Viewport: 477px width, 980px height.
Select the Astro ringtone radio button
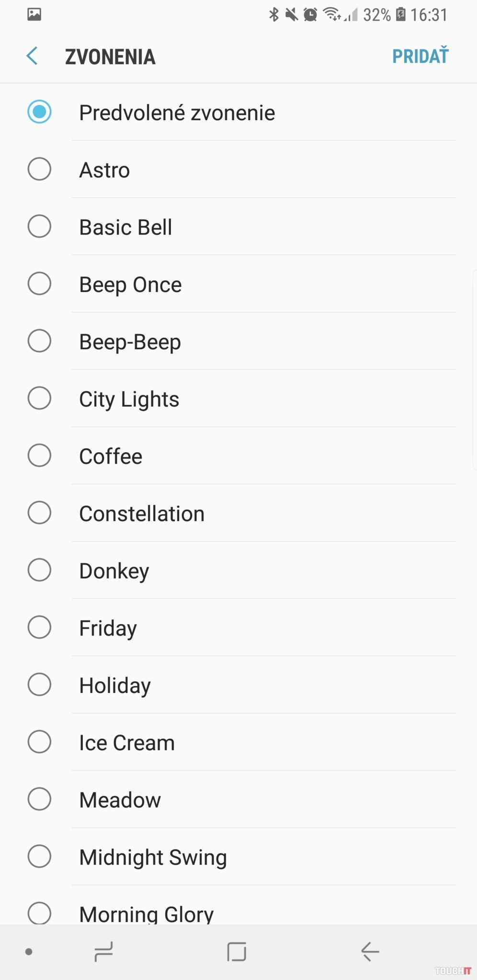39,169
